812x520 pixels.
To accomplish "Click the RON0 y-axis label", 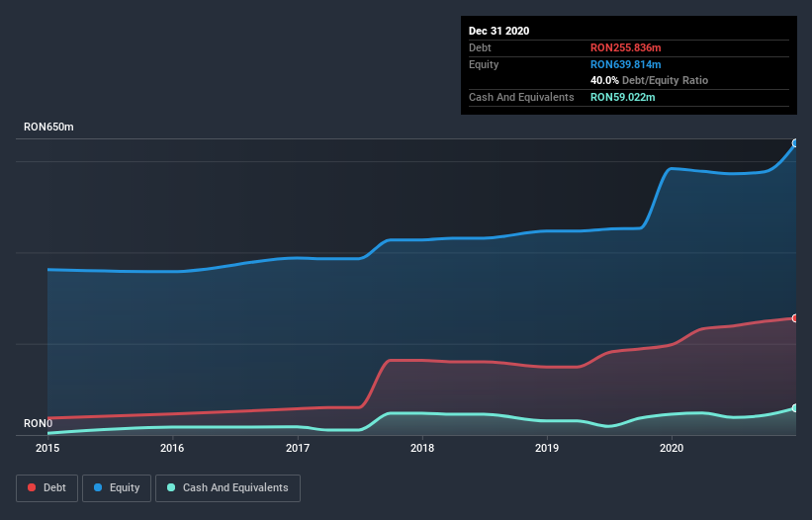I will pyautogui.click(x=38, y=423).
